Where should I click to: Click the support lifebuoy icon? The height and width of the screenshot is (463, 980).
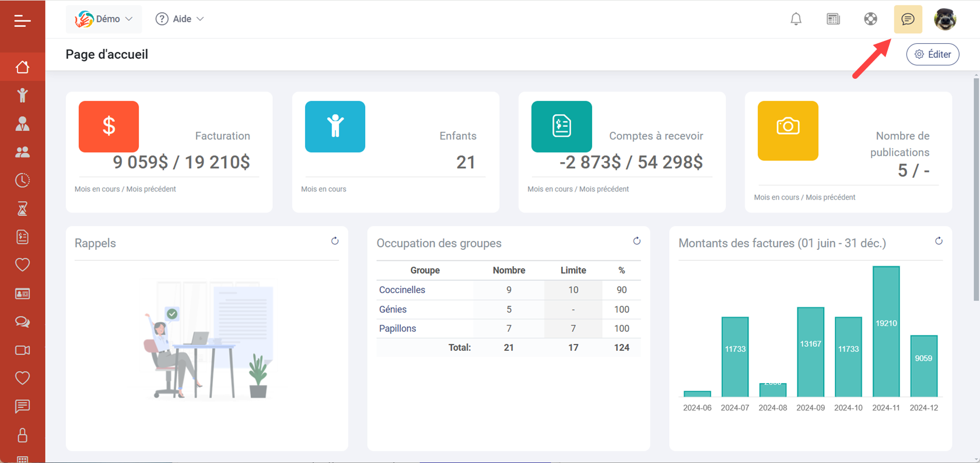(x=870, y=19)
